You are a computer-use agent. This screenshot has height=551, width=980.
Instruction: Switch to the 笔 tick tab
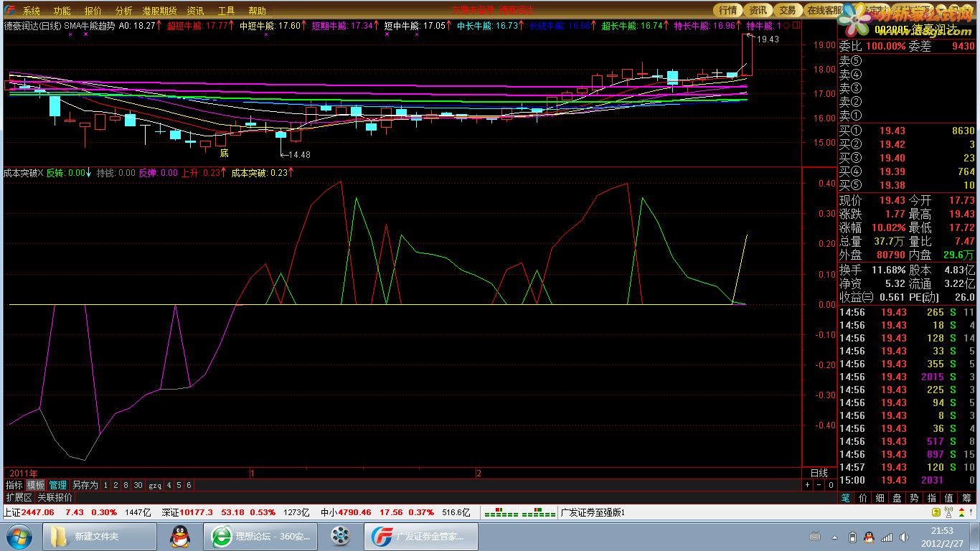[x=847, y=497]
